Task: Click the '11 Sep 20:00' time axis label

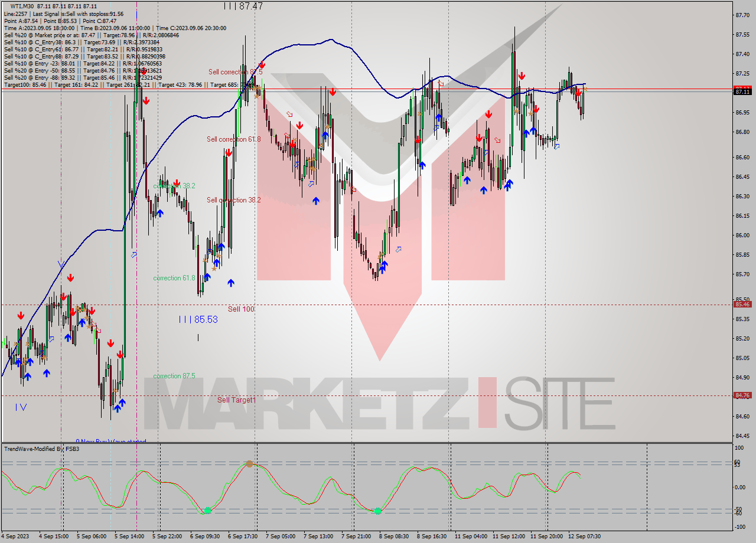Action: [x=547, y=537]
